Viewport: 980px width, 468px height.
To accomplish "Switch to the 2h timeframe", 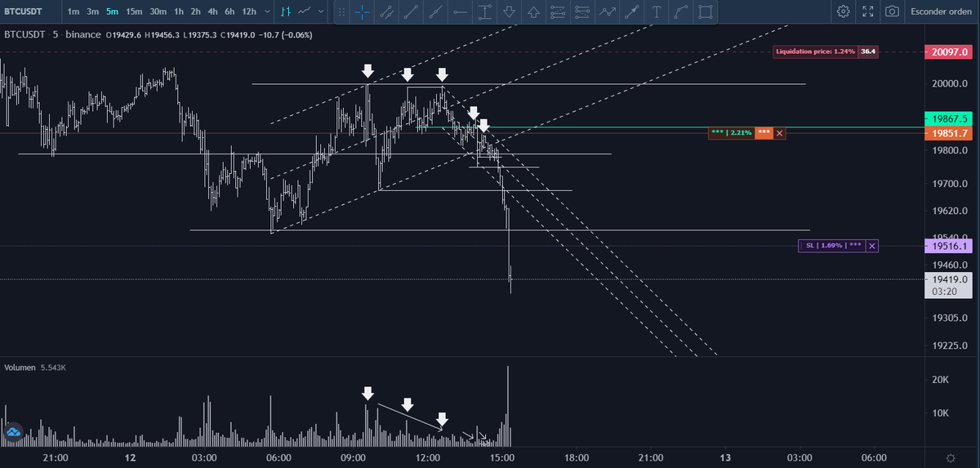I will pyautogui.click(x=195, y=11).
